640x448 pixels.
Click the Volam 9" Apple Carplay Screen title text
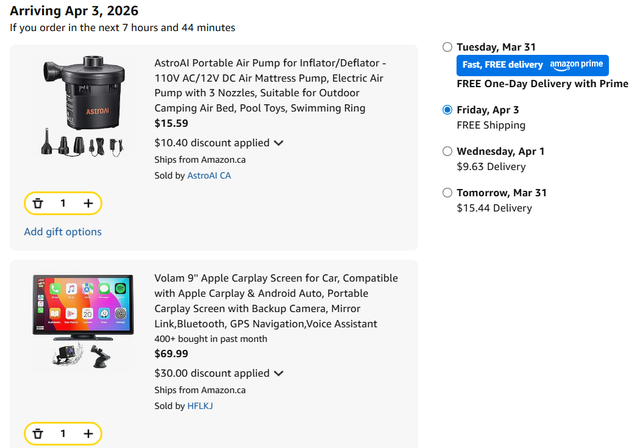(x=275, y=300)
